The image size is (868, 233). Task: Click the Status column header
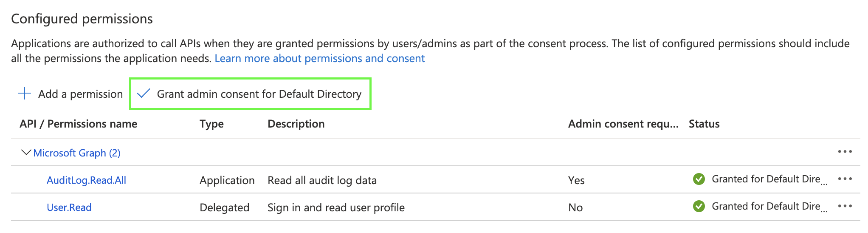(704, 124)
